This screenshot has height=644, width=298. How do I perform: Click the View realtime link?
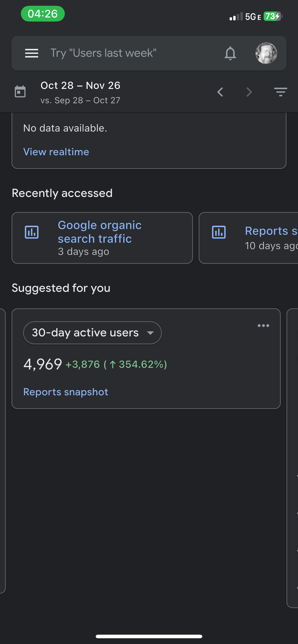56,152
